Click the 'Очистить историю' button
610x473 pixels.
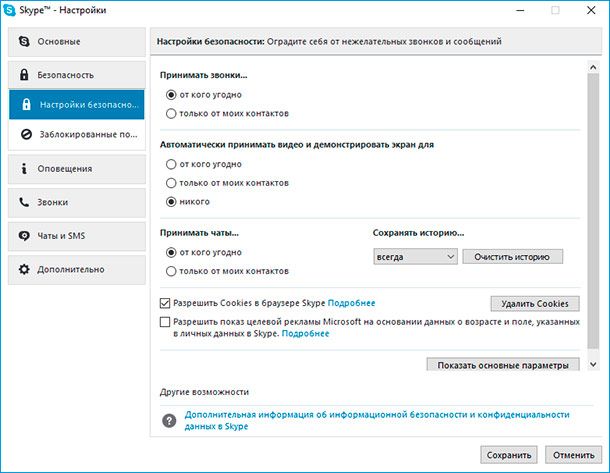coord(512,257)
